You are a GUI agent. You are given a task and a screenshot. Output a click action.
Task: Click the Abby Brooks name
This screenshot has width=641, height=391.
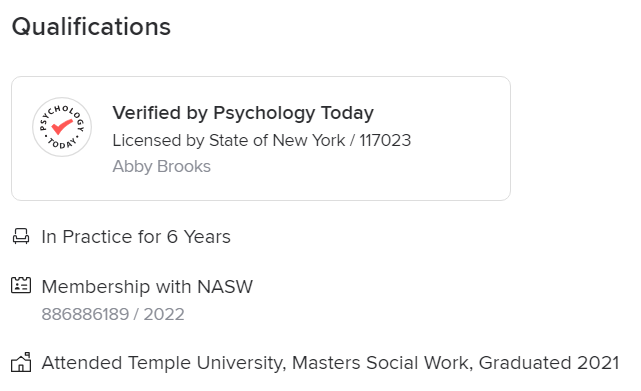[x=161, y=166]
